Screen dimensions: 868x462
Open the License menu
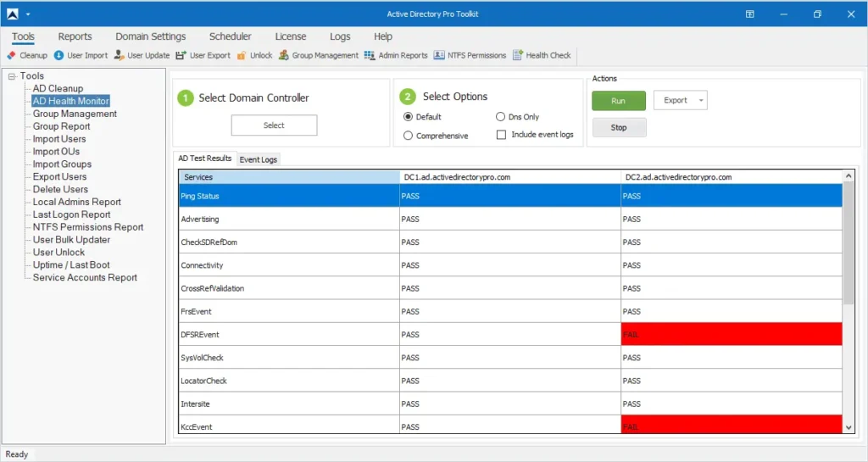pos(291,36)
